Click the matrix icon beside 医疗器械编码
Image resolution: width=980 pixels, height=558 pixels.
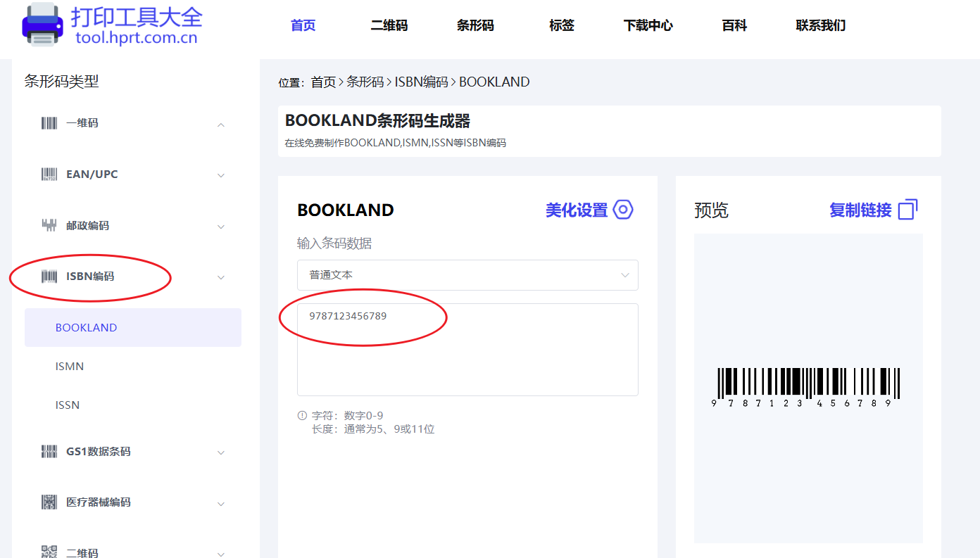pyautogui.click(x=49, y=502)
